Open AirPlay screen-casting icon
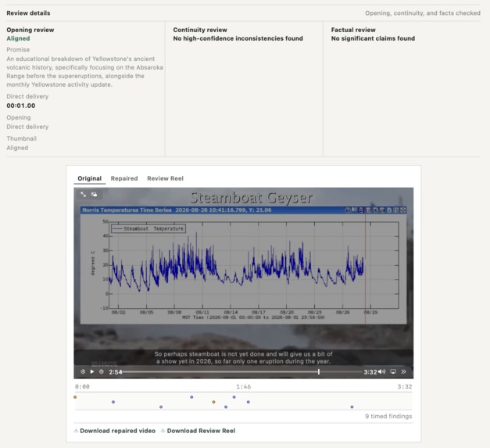490x448 pixels. click(393, 371)
